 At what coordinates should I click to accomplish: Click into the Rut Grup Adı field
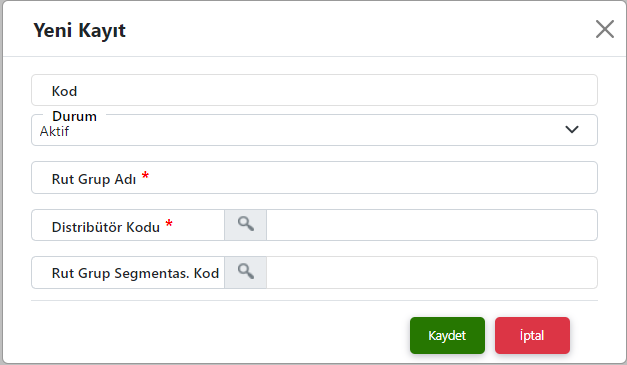click(314, 178)
